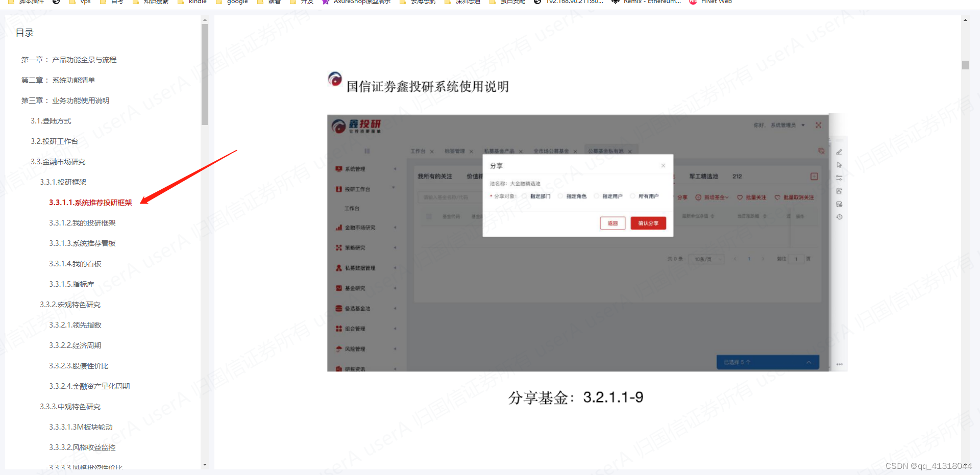The image size is (980, 475).
Task: Open 第一章：产品功能全景与流程 in the contents
Action: point(69,60)
